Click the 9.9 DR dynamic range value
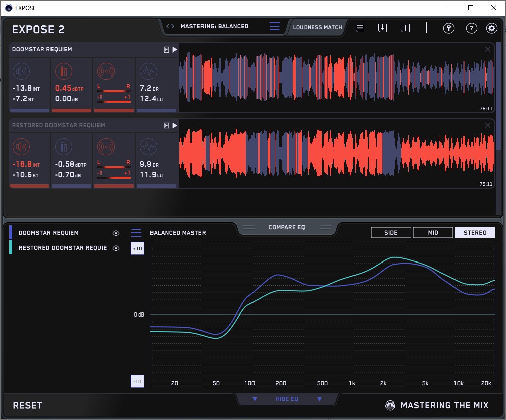The width and height of the screenshot is (506, 420). (x=149, y=164)
